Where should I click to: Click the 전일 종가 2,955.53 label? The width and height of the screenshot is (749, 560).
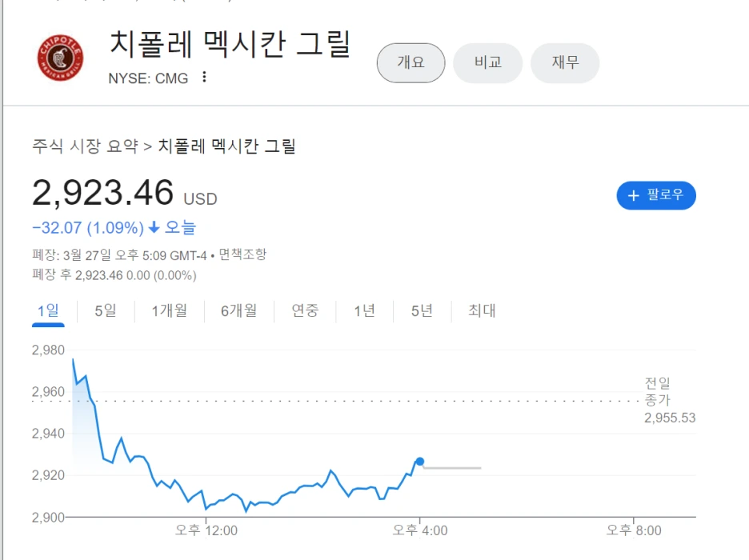click(x=670, y=401)
